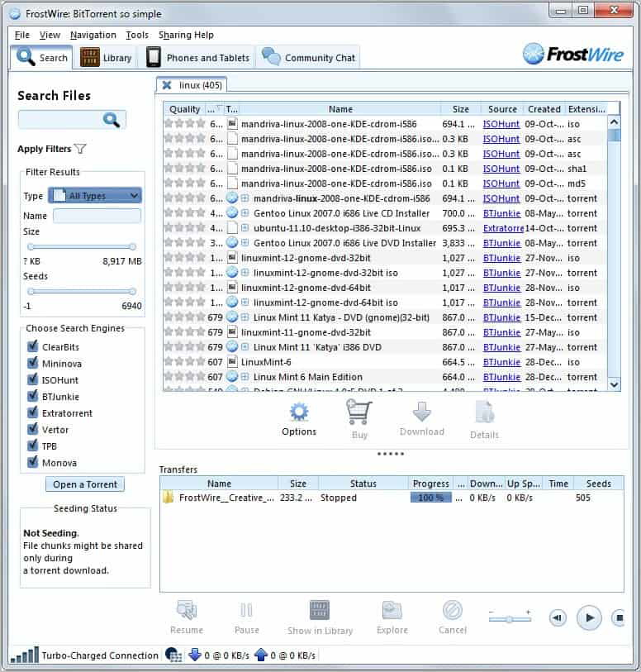Click the blue download arrow in the status bar
The height and width of the screenshot is (672, 641).
click(x=195, y=655)
